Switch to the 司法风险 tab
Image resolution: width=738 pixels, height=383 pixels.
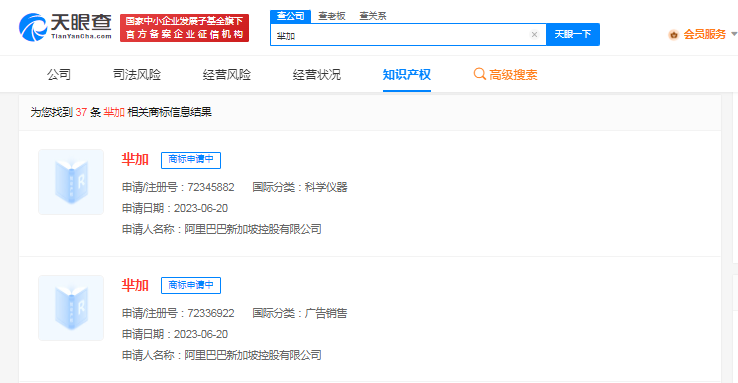(137, 74)
